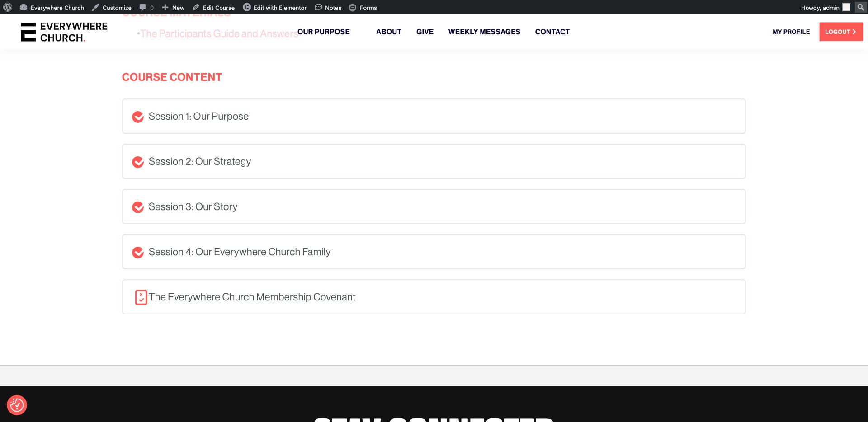Select Edit Course in admin bar
The width and height of the screenshot is (868, 422).
click(213, 8)
